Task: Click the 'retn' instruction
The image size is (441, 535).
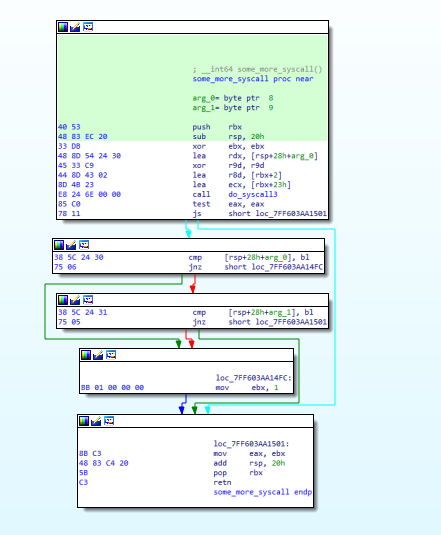Action: click(x=222, y=482)
